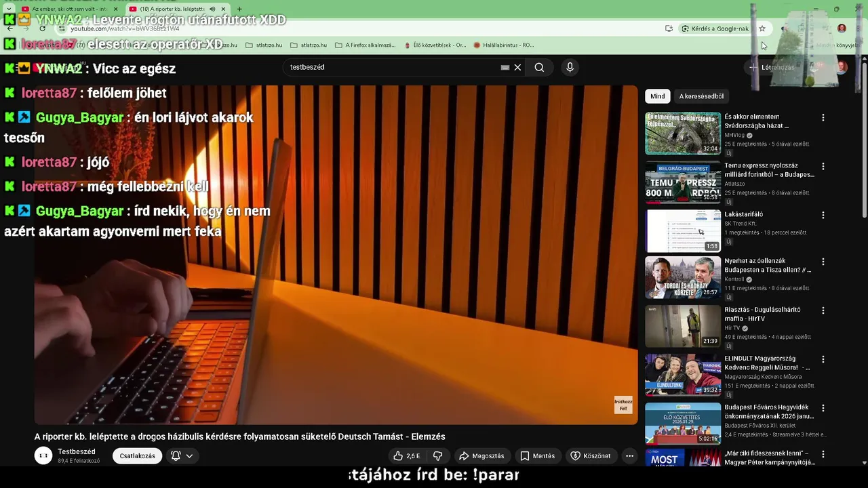Click the 'Csatlakozás' join button
The height and width of the screenshot is (488, 868).
(137, 456)
